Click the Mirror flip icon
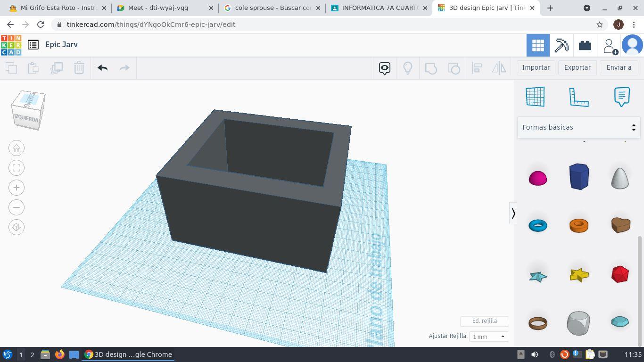 499,68
